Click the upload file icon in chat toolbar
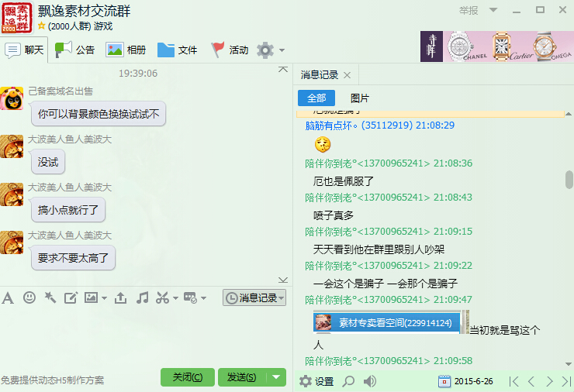Screen dimensions: 574x392 [120, 297]
